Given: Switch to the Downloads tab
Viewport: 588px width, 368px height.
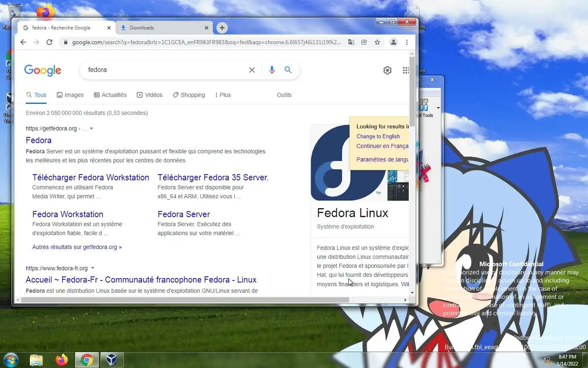Looking at the screenshot, I should [x=164, y=28].
